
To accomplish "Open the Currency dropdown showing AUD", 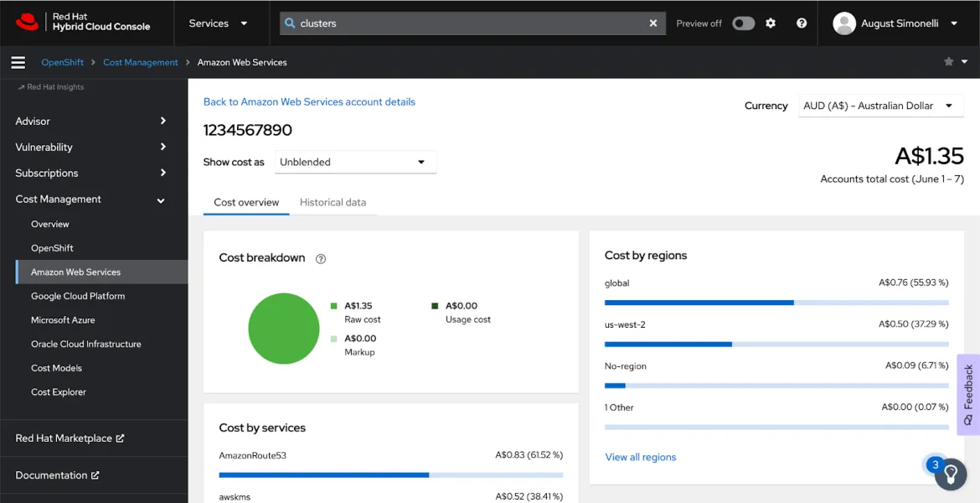I will click(880, 106).
